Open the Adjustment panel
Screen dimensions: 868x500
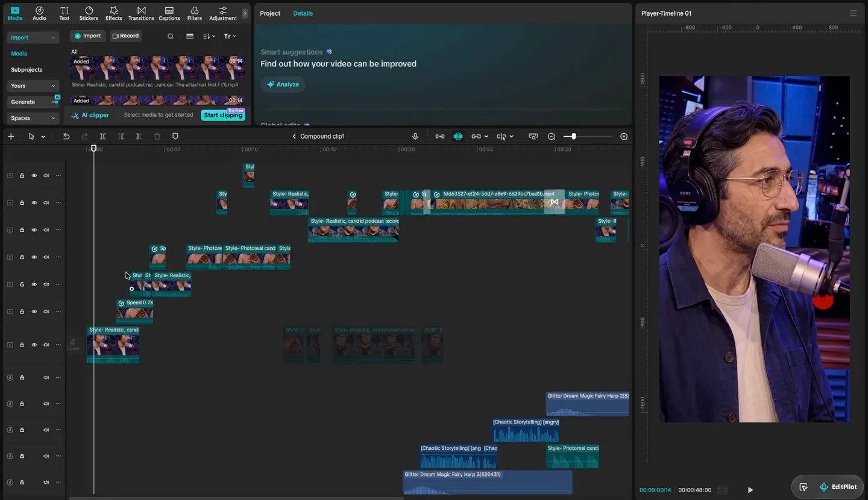(x=223, y=13)
